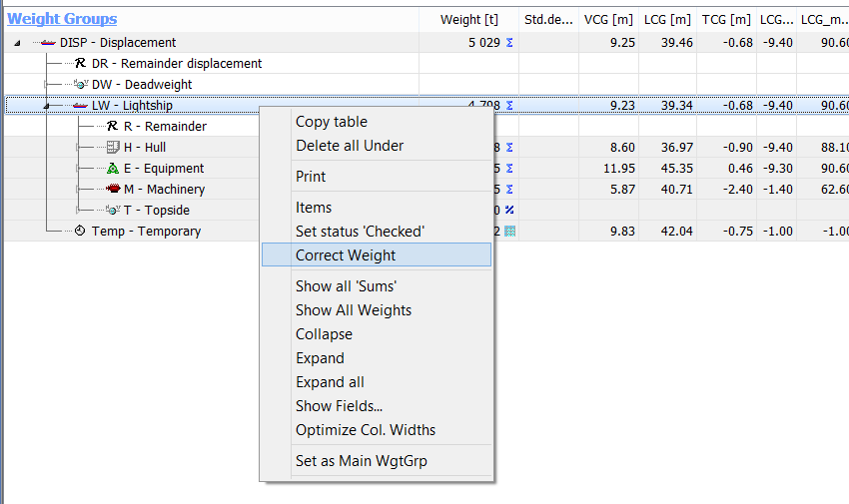Click the patterned icon in Temporary weight cell
849x504 pixels.
click(510, 231)
